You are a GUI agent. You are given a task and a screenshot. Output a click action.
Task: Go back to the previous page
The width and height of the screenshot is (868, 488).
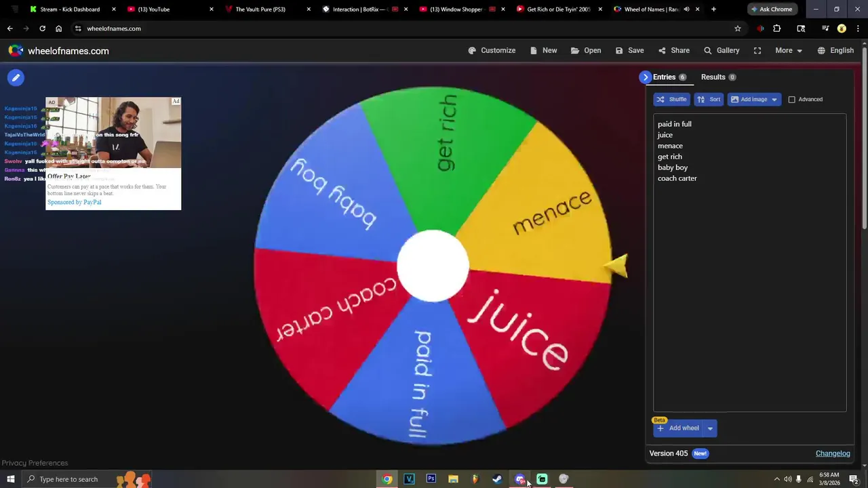[9, 28]
